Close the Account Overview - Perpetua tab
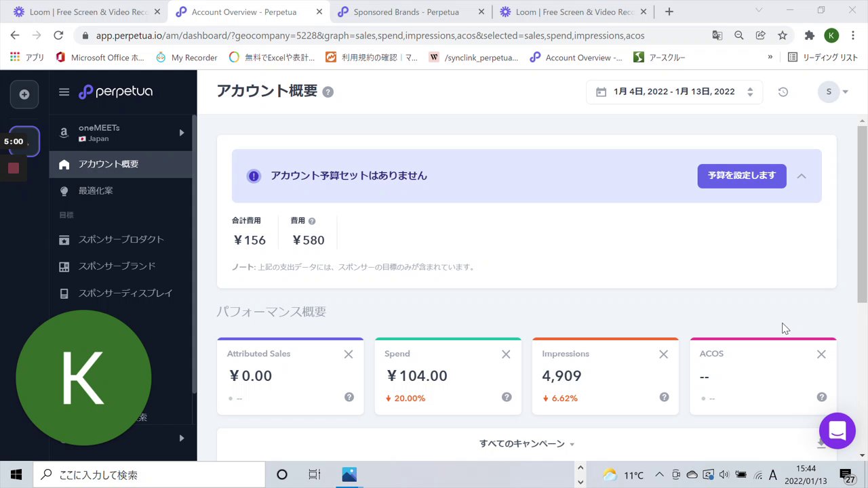 tap(319, 12)
